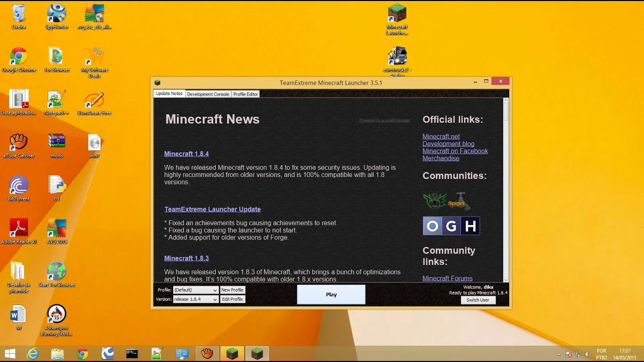
Task: Show hidden tray icons arrow
Action: [558, 354]
